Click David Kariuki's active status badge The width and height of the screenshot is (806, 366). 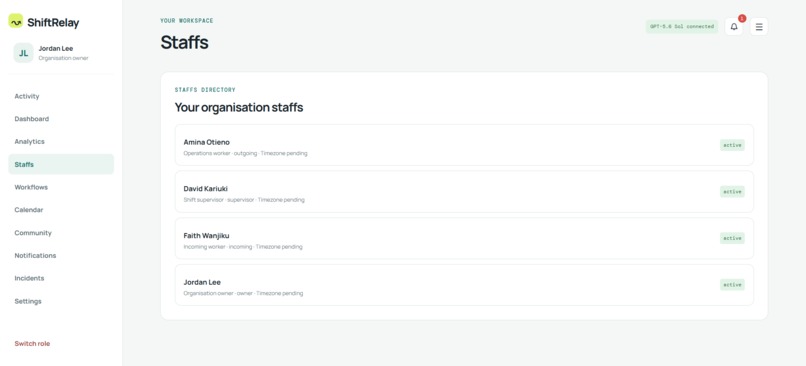coord(732,192)
